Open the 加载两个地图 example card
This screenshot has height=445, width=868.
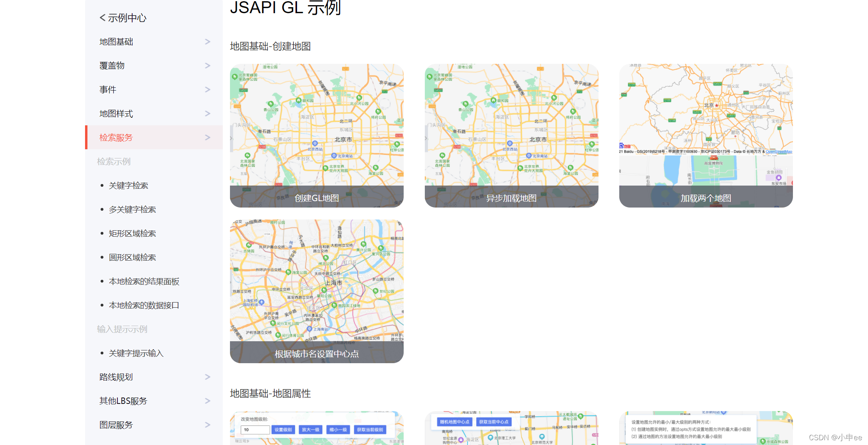click(x=705, y=136)
